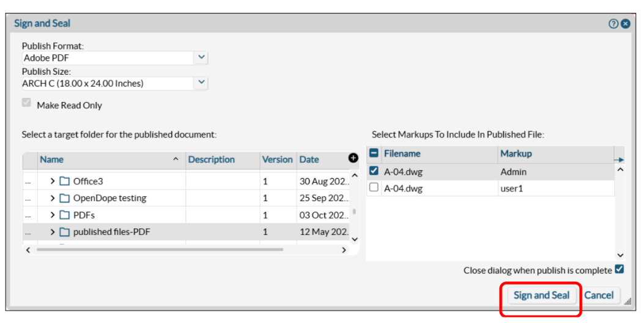Click A-04.dwg filename in user1 row
The height and width of the screenshot is (323, 644).
[403, 188]
